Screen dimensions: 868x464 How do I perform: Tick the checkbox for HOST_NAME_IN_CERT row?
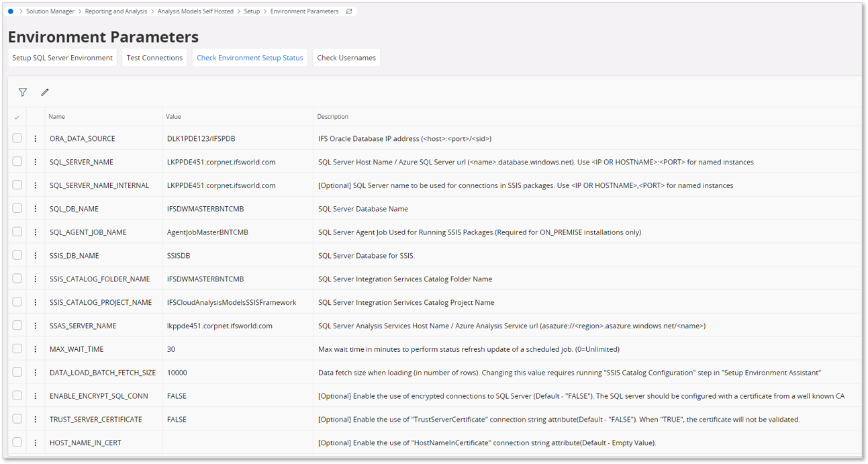[x=17, y=443]
